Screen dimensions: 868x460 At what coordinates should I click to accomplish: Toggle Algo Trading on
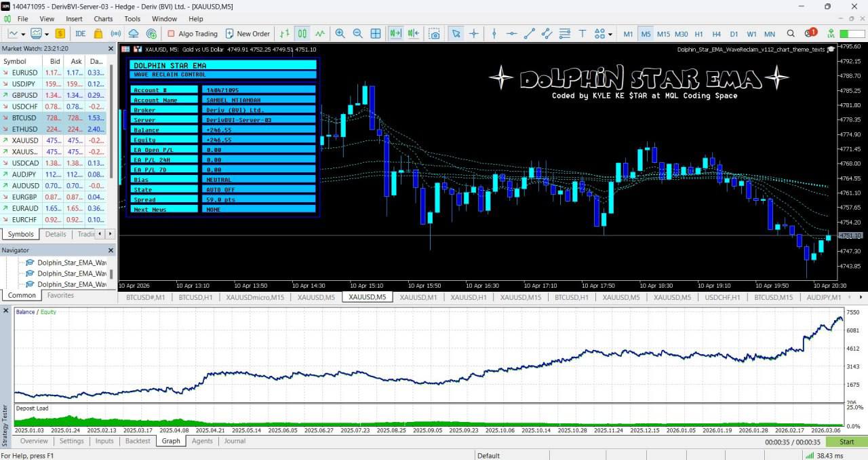tap(193, 33)
